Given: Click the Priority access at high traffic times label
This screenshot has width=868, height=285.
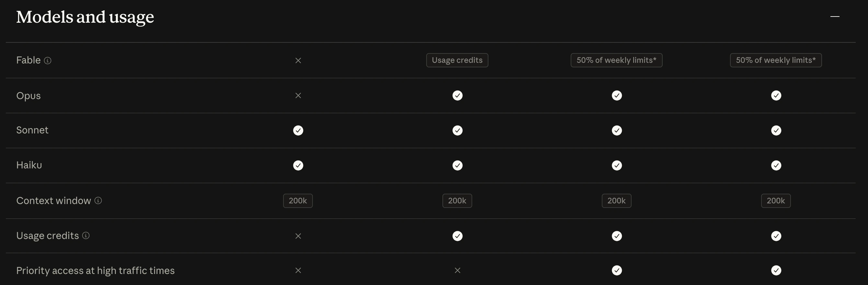Looking at the screenshot, I should point(95,270).
